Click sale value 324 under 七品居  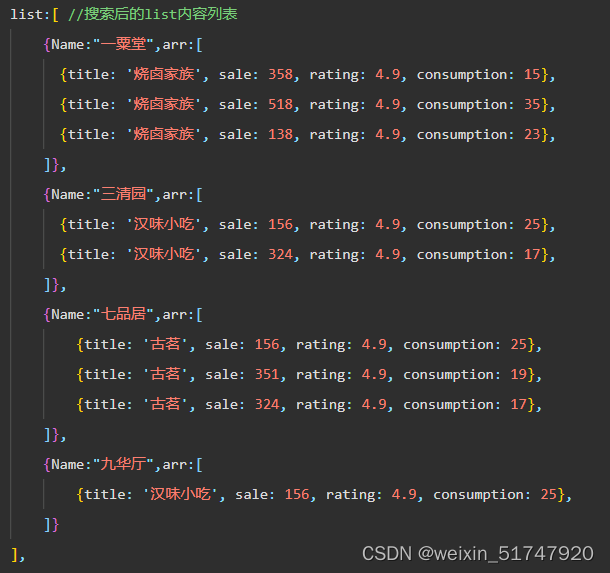tap(267, 404)
